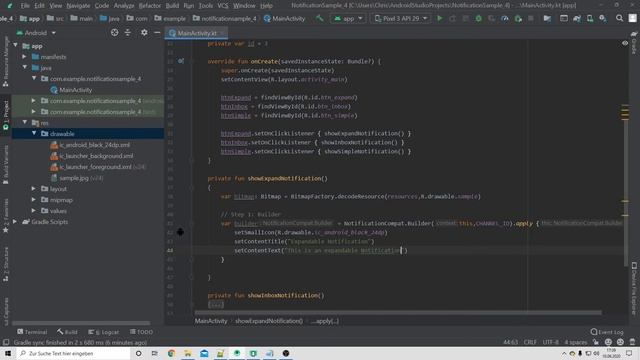Image resolution: width=640 pixels, height=360 pixels.
Task: Toggle the inspections eye icon in editor
Action: pyautogui.click(x=625, y=43)
